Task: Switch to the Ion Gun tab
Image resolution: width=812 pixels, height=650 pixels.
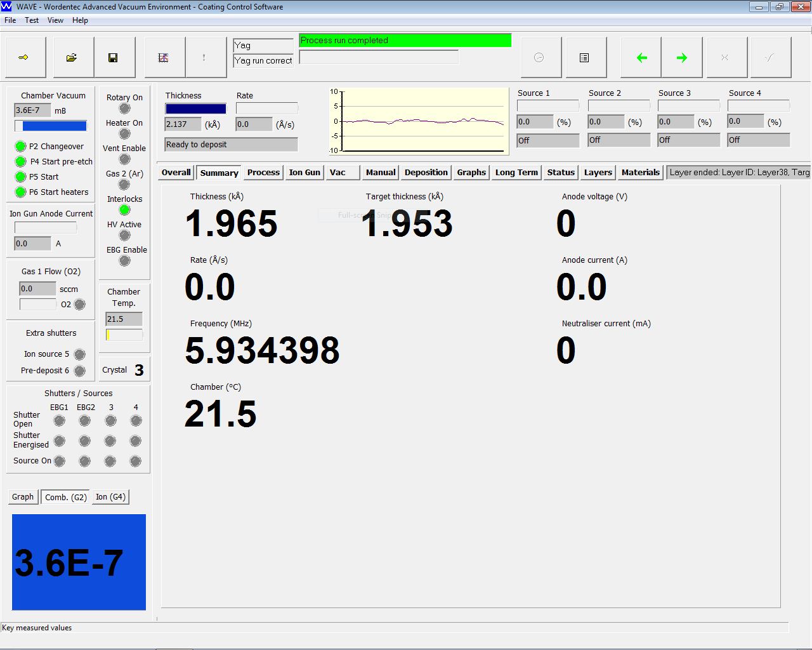Action: pyautogui.click(x=304, y=173)
